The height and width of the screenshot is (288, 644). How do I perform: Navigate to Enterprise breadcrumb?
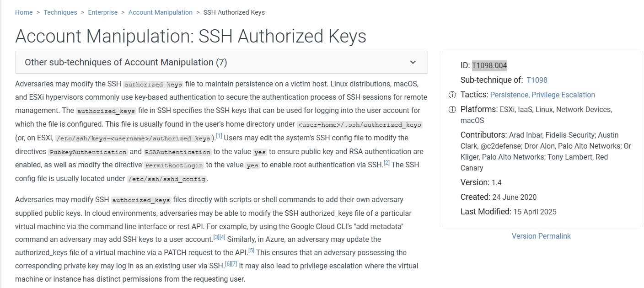(102, 12)
